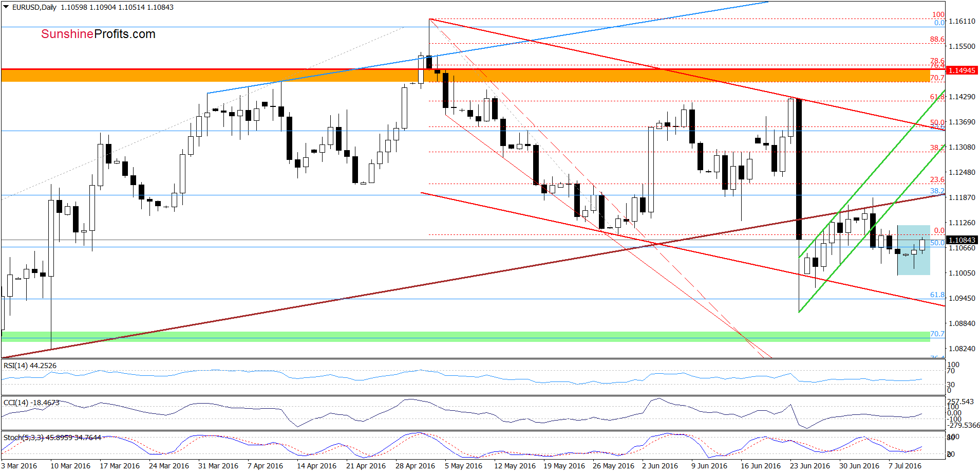Click the 30 Jun 2016 date label
980x473 pixels.
coord(859,466)
